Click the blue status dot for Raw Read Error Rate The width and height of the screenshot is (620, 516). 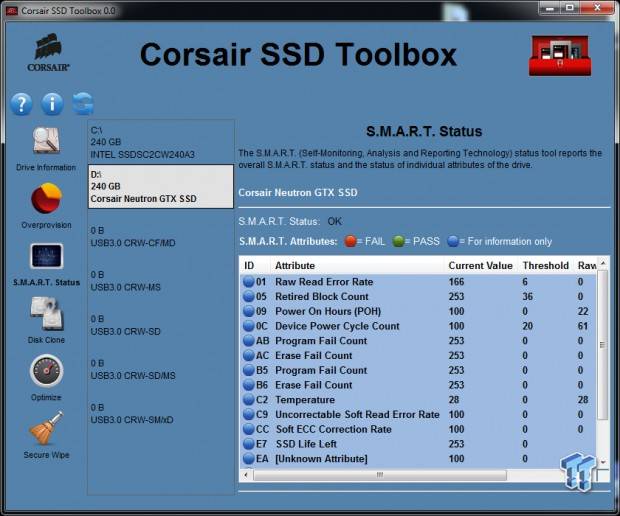pyautogui.click(x=249, y=282)
